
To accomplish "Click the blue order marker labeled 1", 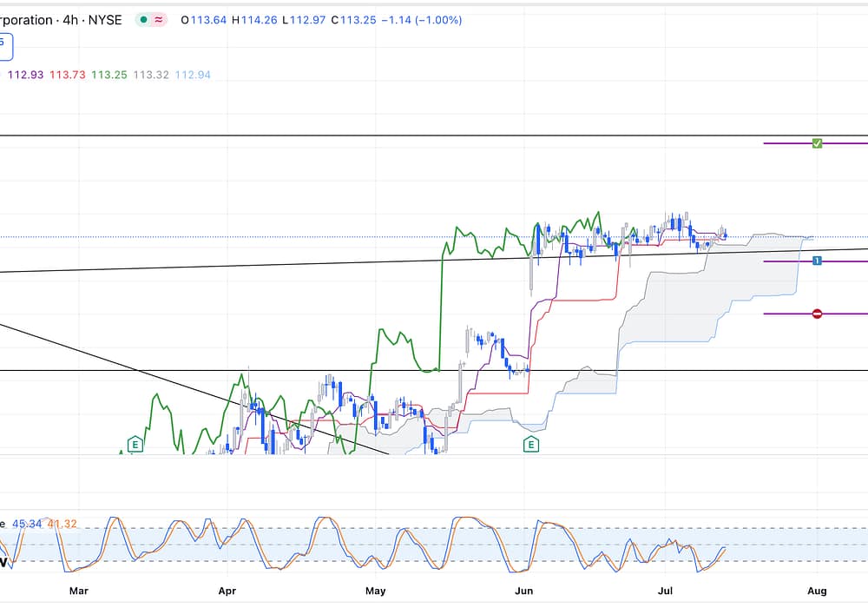I will (x=817, y=261).
